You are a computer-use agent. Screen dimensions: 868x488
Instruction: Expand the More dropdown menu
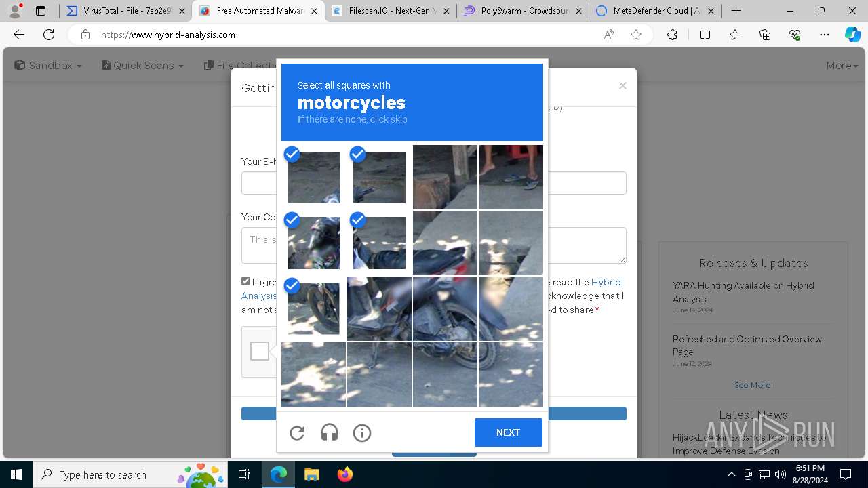pyautogui.click(x=842, y=66)
